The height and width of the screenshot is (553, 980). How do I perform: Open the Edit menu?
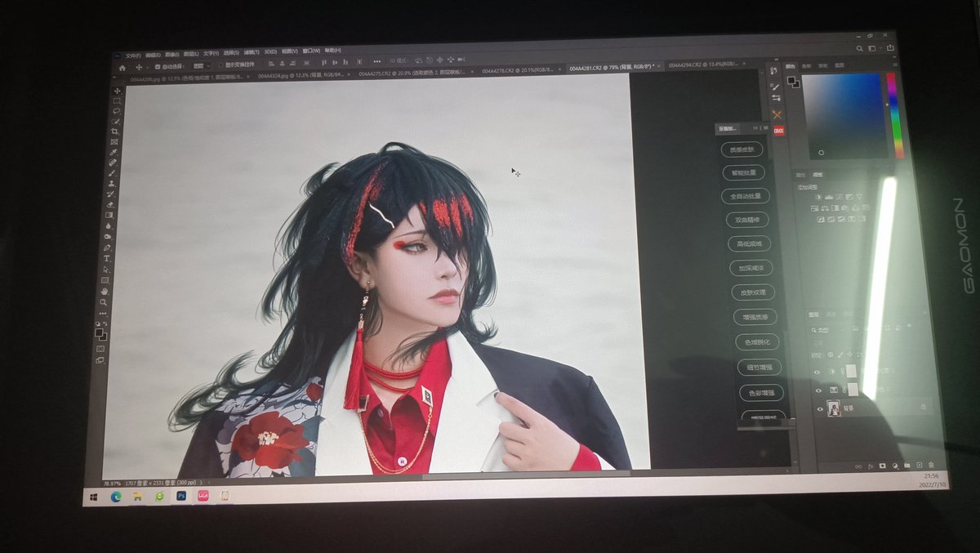pos(153,56)
